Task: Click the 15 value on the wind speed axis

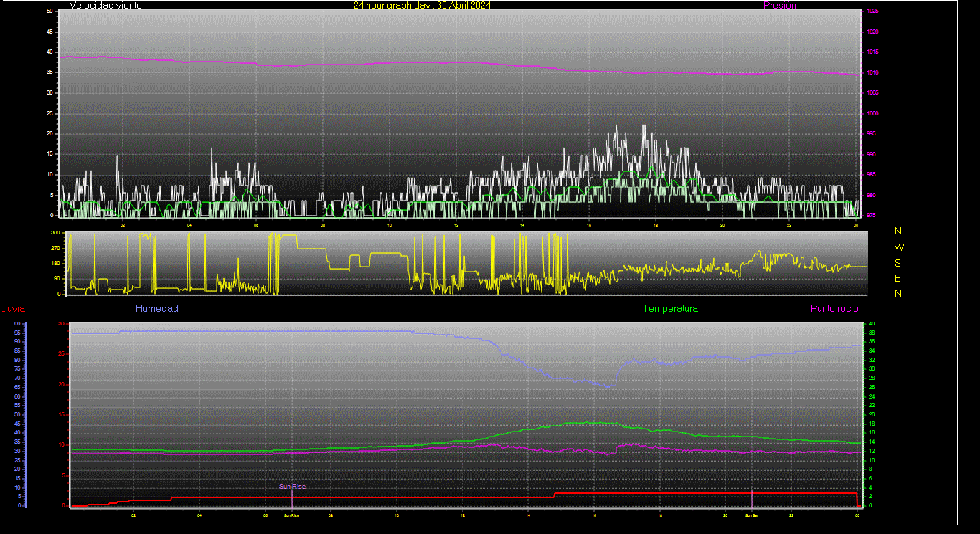Action: (x=49, y=154)
